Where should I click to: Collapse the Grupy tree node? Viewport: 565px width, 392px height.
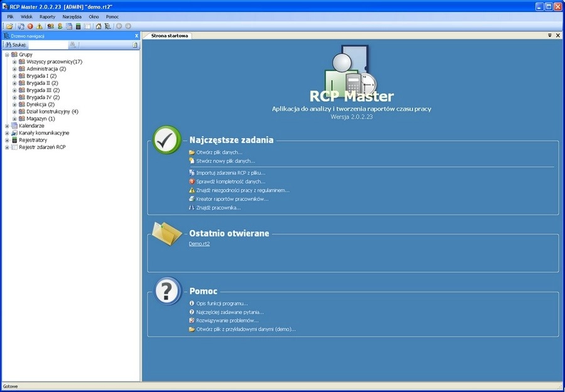[7, 55]
